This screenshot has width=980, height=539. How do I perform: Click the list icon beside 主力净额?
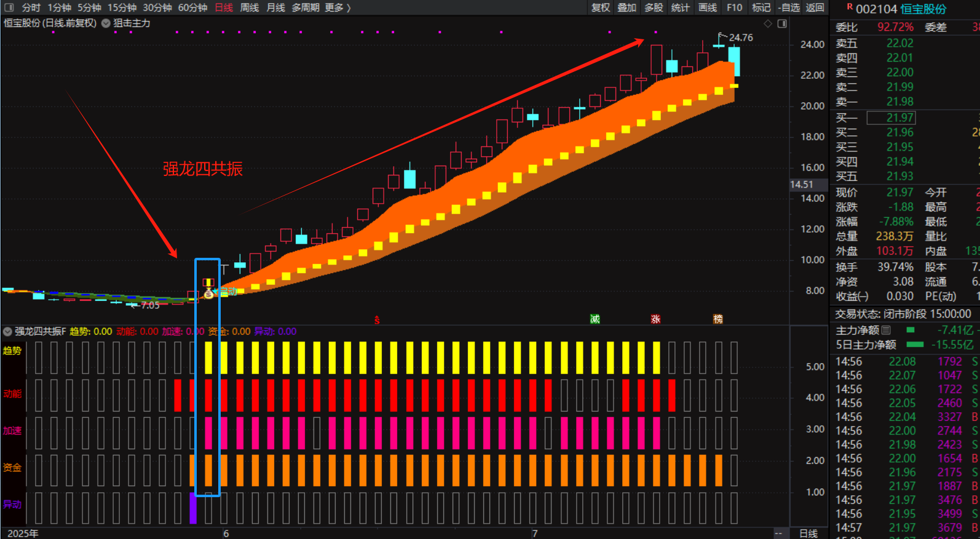[x=886, y=330]
